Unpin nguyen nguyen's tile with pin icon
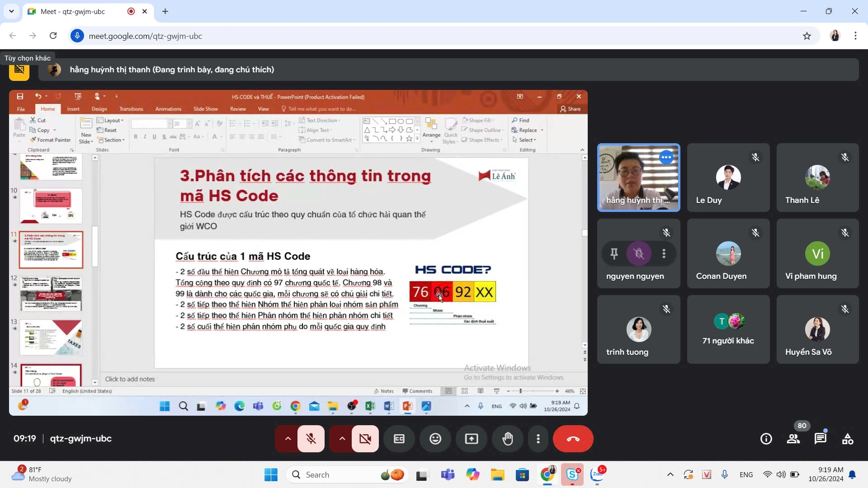The height and width of the screenshot is (488, 868). [614, 253]
